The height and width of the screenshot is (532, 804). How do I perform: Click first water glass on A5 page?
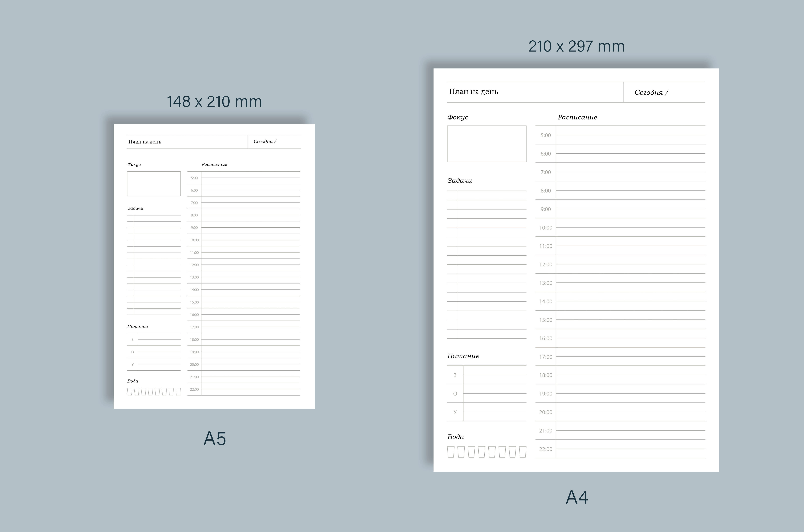click(x=130, y=392)
